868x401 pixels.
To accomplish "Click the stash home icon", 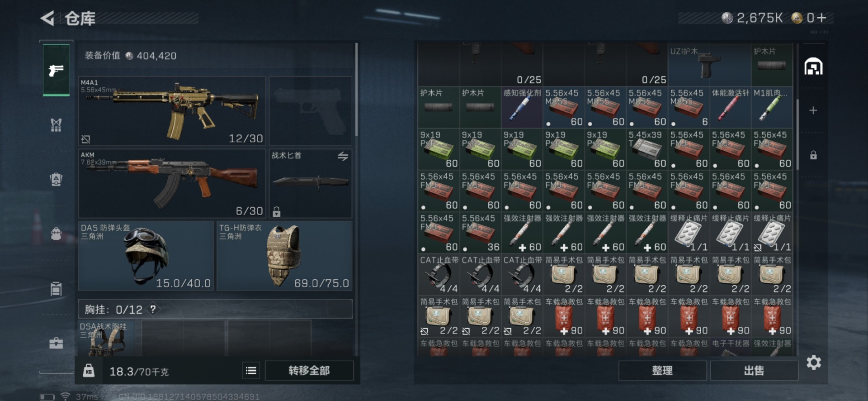I will coord(813,67).
